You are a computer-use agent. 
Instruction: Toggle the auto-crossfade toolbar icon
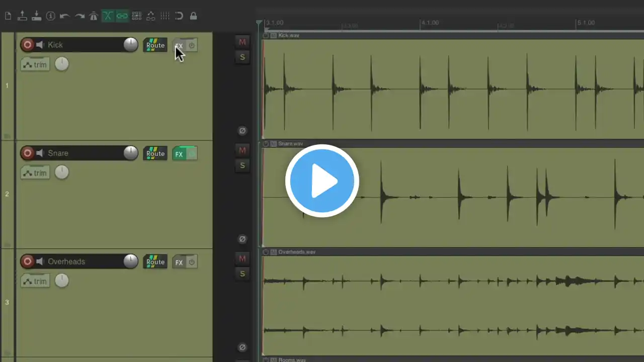click(x=108, y=16)
